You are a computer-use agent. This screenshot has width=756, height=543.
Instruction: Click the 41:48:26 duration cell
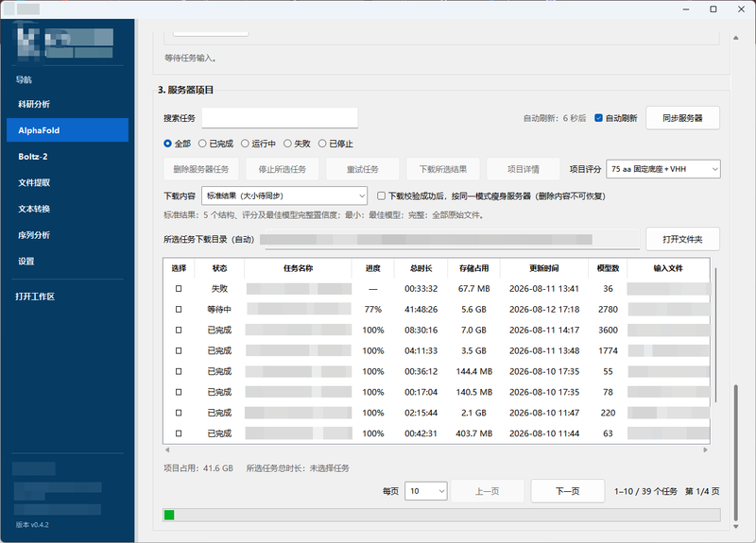(421, 310)
